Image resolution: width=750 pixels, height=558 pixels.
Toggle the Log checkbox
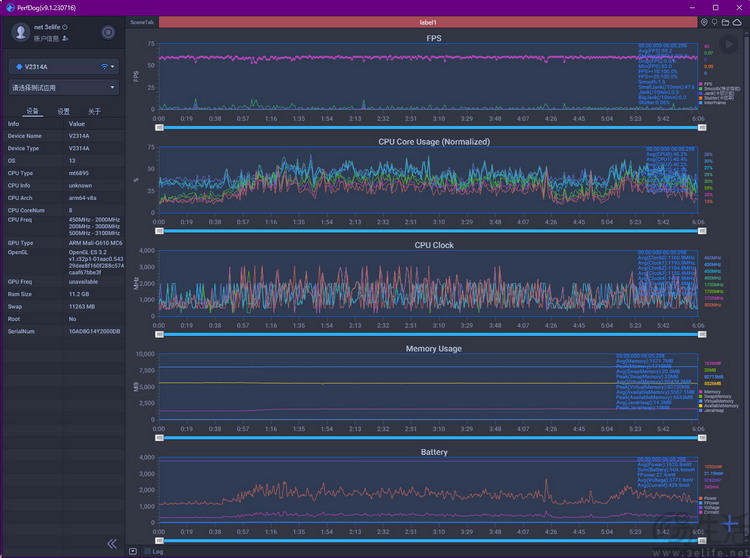tap(147, 551)
